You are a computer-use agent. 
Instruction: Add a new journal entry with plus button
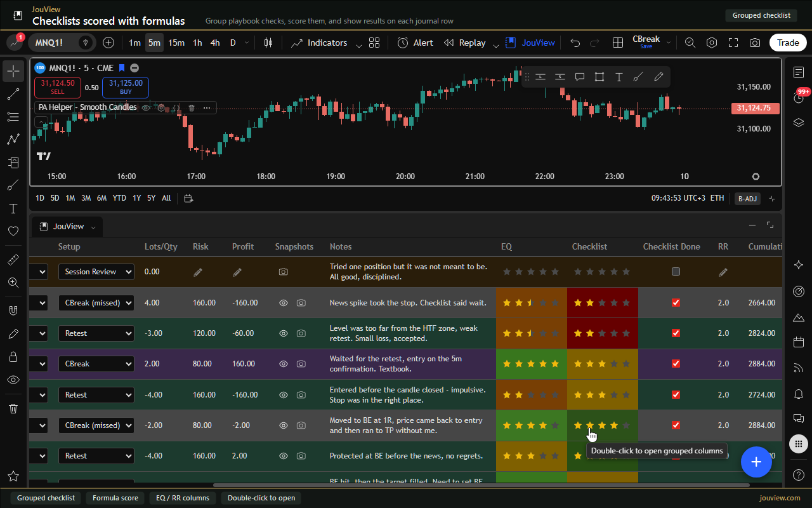click(756, 462)
